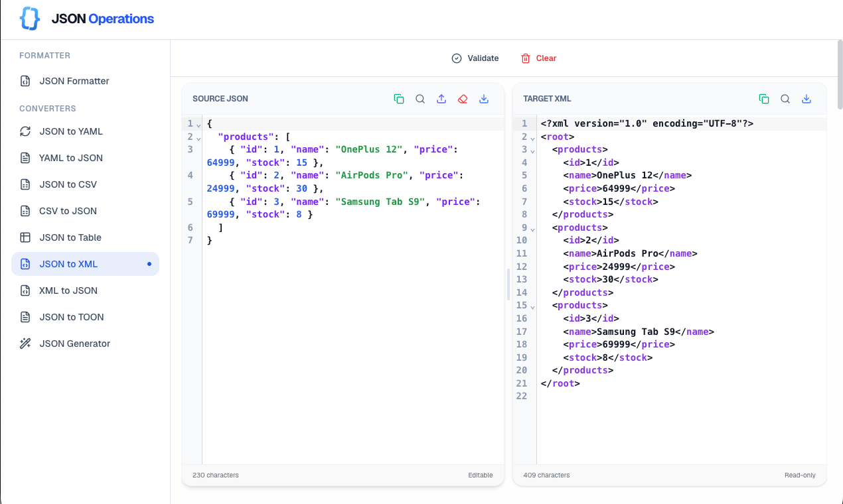The image size is (843, 504).
Task: Fold the first products node on line 3
Action: tap(532, 149)
